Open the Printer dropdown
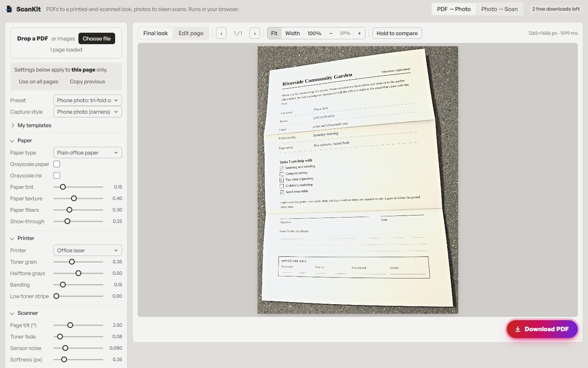This screenshot has height=368, width=588. pyautogui.click(x=88, y=250)
